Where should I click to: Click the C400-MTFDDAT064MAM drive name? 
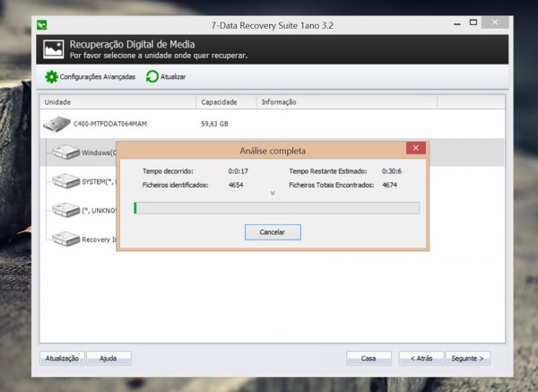[110, 124]
